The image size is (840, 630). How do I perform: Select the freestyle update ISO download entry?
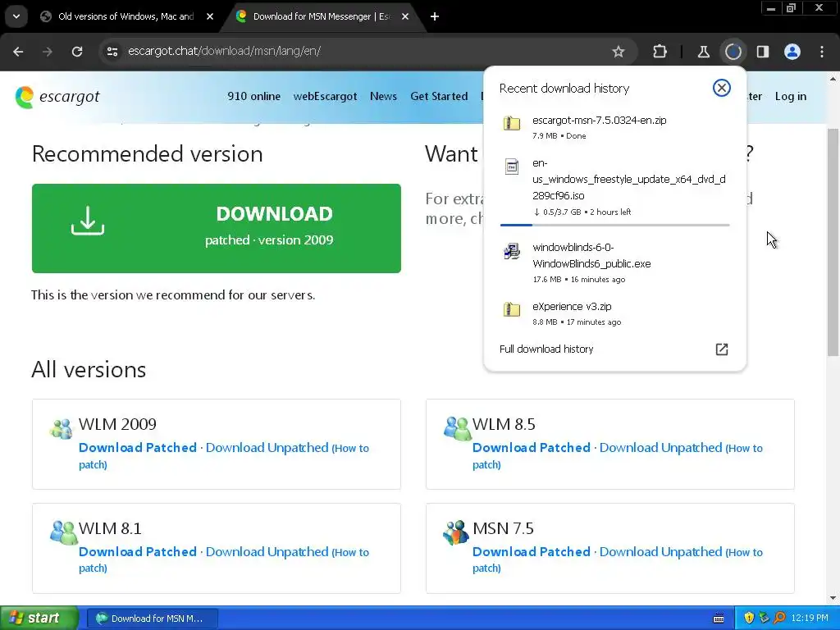614,186
